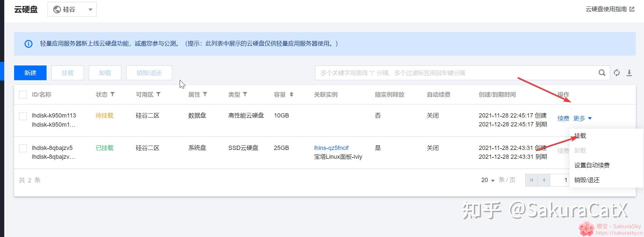Click the 属性 filter funnel icon
The width and height of the screenshot is (644, 237).
point(205,94)
